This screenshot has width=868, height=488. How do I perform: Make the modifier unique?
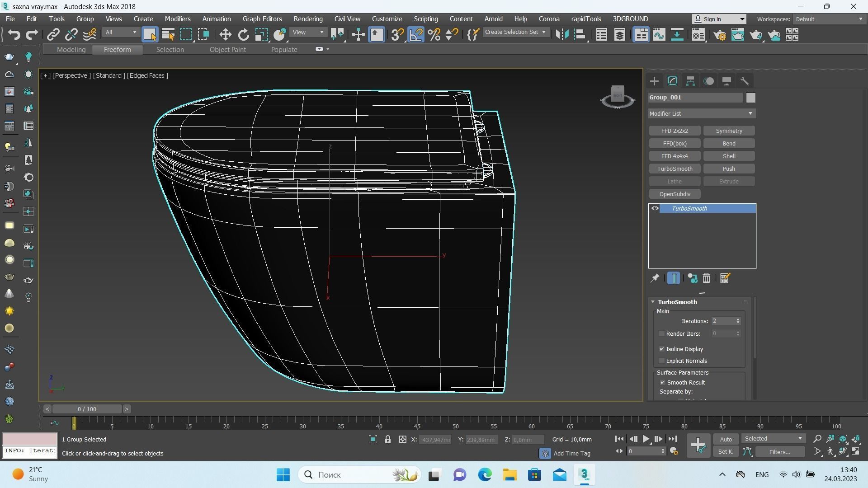[692, 278]
